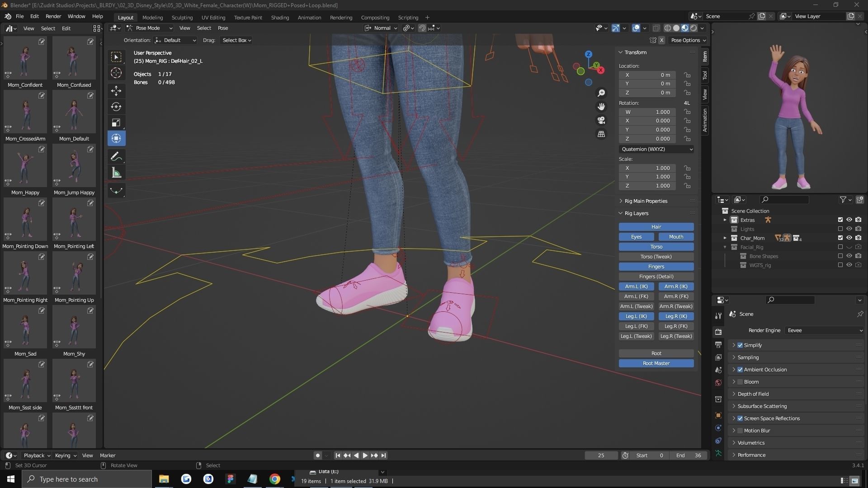Screen dimensions: 868x488
Task: Enable the Lights collection checkbox
Action: (840, 229)
